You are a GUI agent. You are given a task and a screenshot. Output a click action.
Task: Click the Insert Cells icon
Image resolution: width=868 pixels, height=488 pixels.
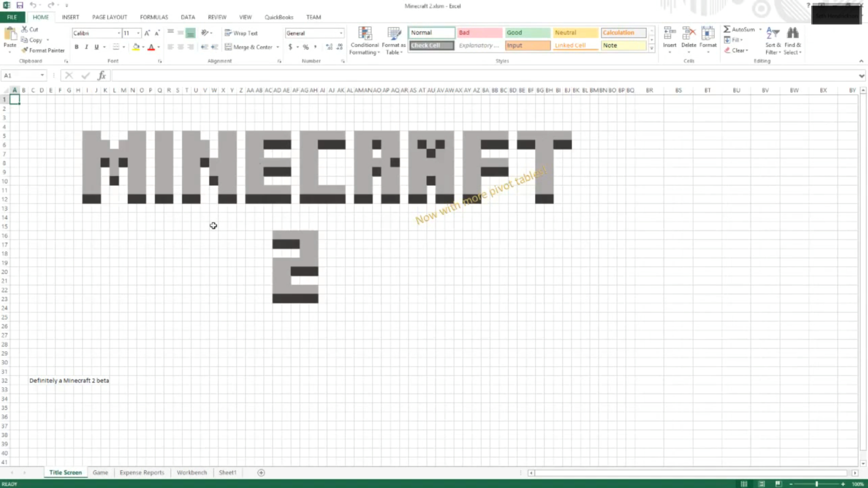669,34
